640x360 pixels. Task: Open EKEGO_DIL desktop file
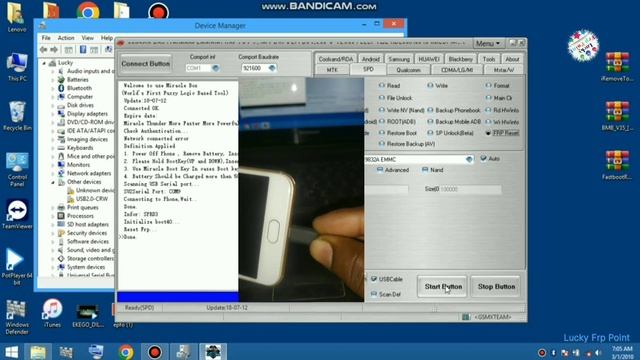pos(88,315)
